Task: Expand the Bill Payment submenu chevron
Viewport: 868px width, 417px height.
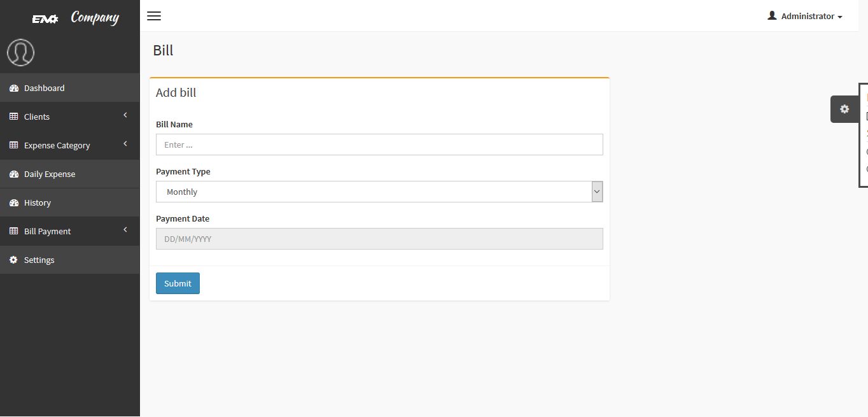Action: pos(125,230)
